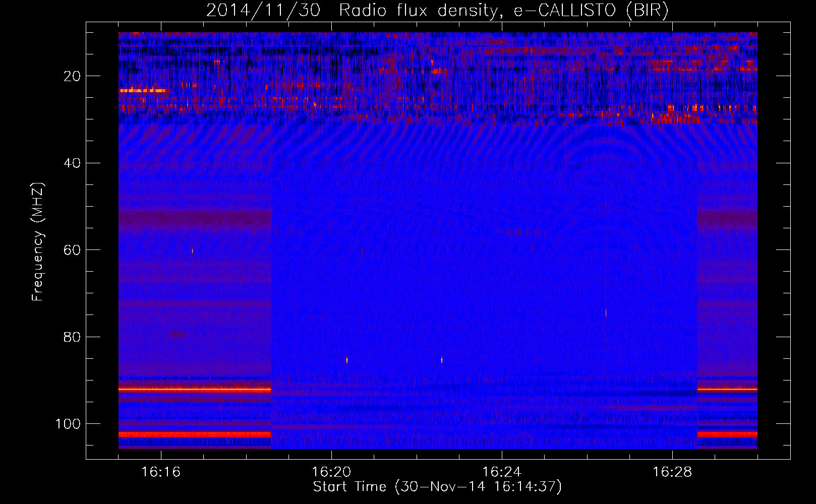
Task: Click the '16:24' time tick label
Action: point(502,472)
